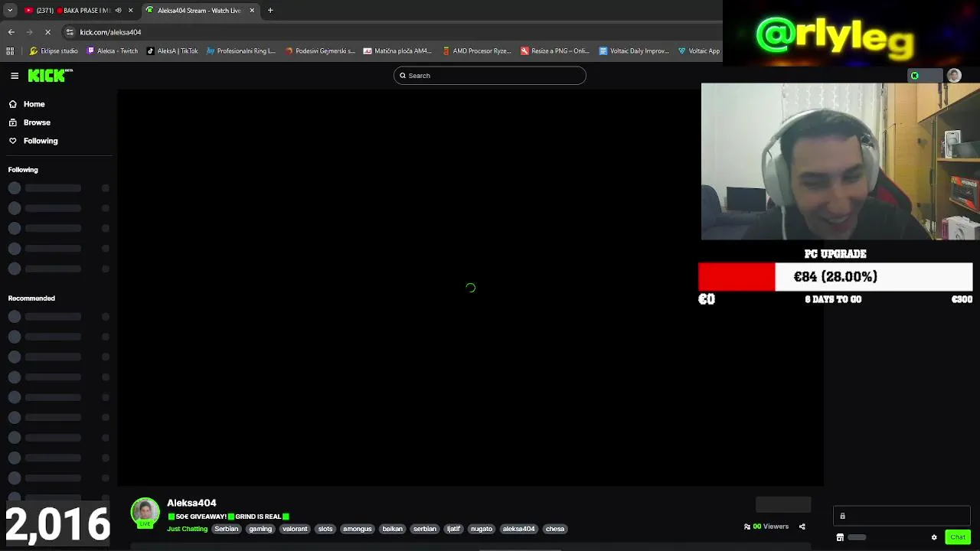Click the aleksa404 tag
The image size is (980, 551).
click(x=518, y=529)
